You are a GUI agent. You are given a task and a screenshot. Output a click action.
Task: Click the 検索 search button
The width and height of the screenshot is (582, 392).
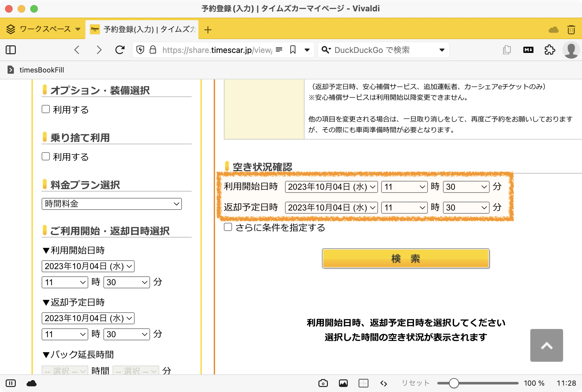406,258
